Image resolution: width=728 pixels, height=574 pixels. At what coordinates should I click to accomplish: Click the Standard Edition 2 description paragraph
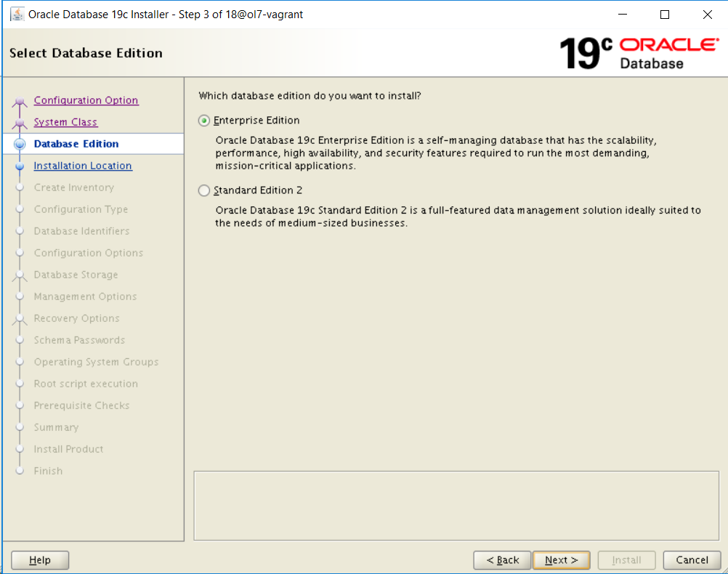click(458, 217)
